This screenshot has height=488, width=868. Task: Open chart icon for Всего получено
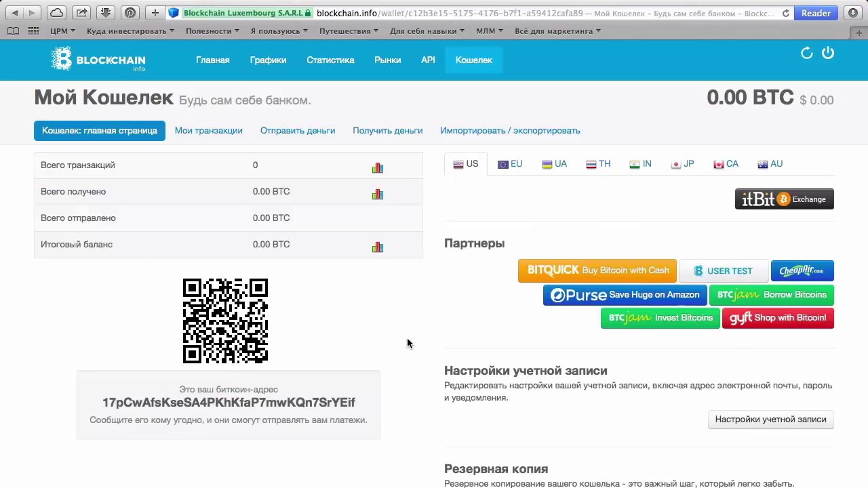[378, 194]
